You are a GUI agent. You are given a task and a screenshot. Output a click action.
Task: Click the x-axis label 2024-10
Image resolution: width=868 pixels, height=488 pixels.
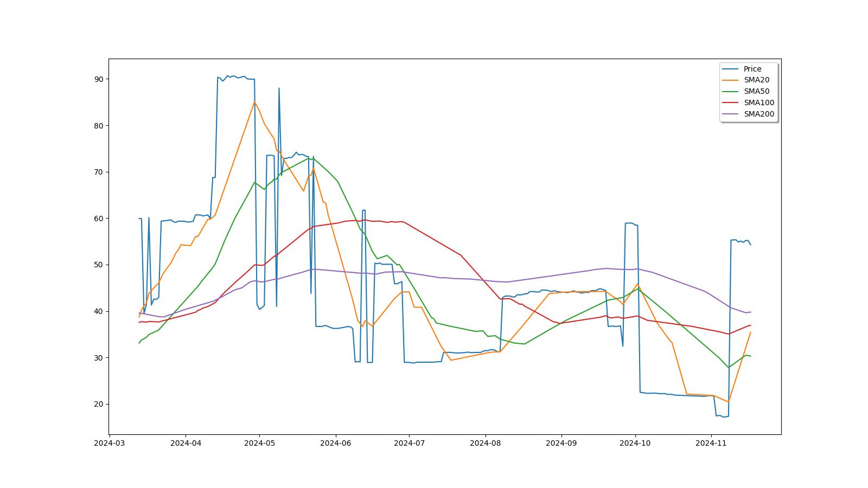(x=635, y=443)
